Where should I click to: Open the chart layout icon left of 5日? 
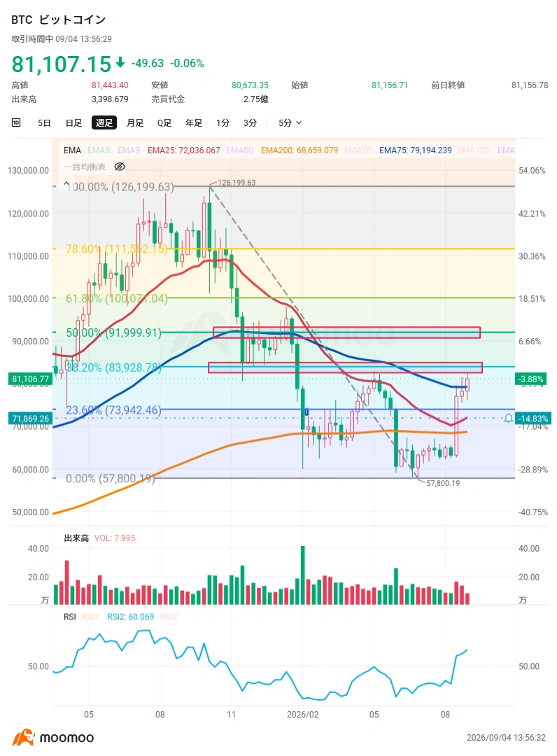tap(16, 122)
